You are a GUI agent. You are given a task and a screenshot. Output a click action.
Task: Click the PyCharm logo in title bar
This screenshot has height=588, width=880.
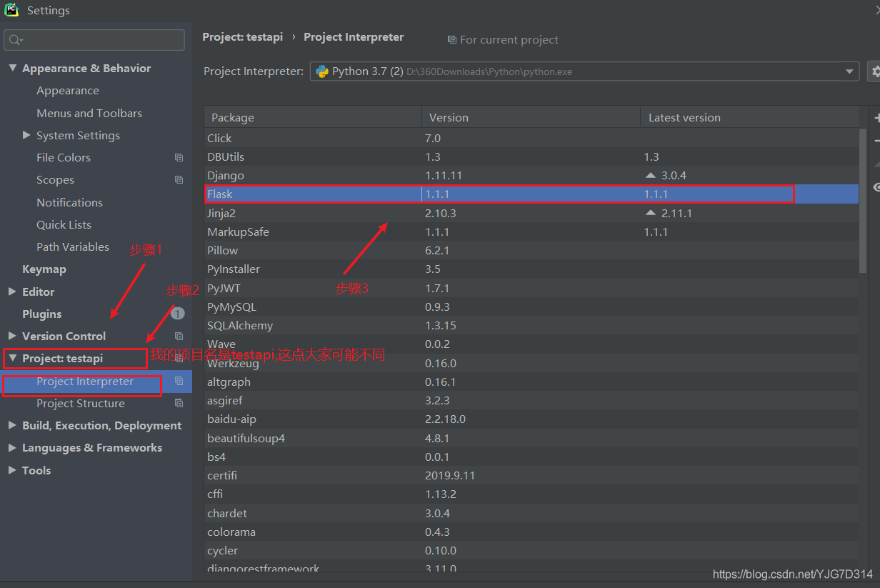(x=11, y=10)
